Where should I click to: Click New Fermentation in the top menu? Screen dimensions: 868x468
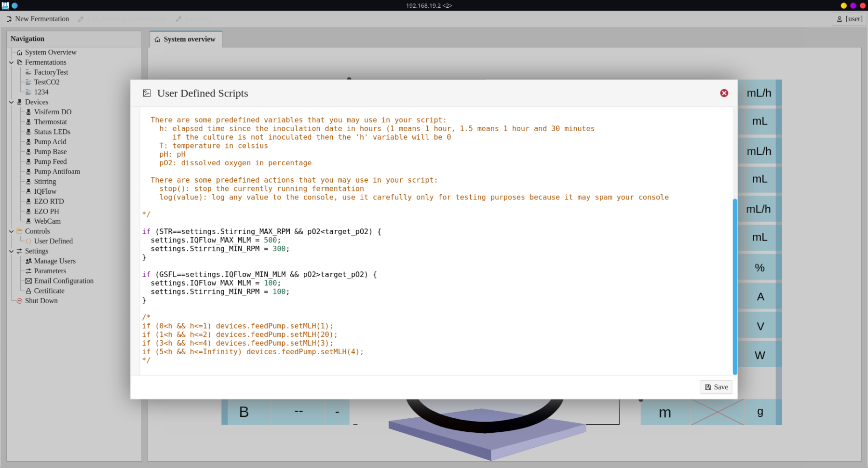click(x=38, y=19)
